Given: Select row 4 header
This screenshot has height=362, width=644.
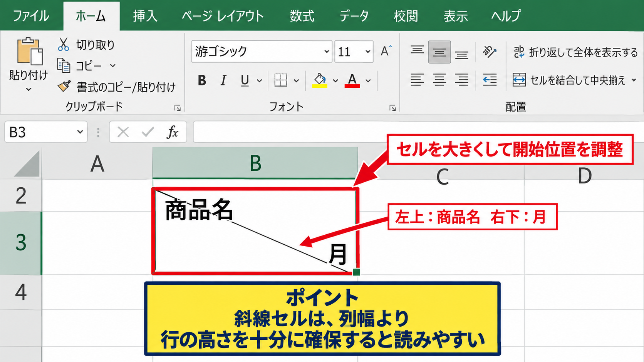Looking at the screenshot, I should click(x=21, y=292).
